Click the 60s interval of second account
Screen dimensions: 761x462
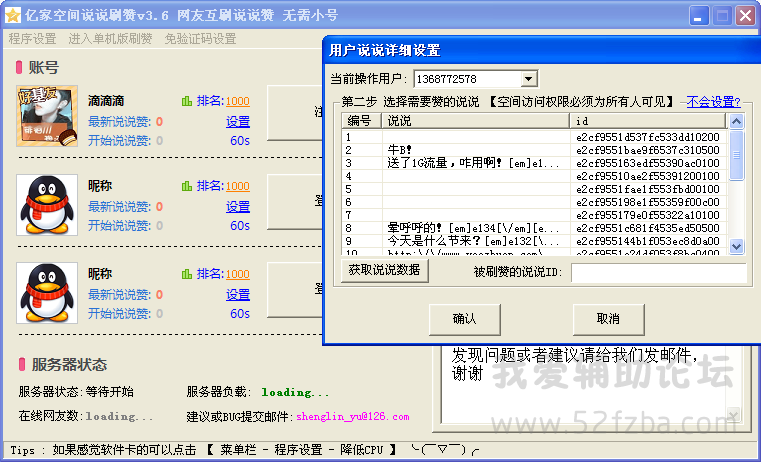[x=240, y=226]
